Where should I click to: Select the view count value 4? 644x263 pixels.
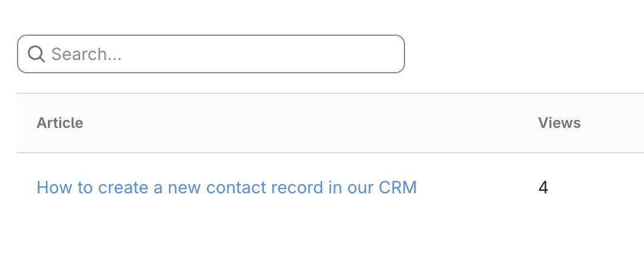pyautogui.click(x=543, y=188)
